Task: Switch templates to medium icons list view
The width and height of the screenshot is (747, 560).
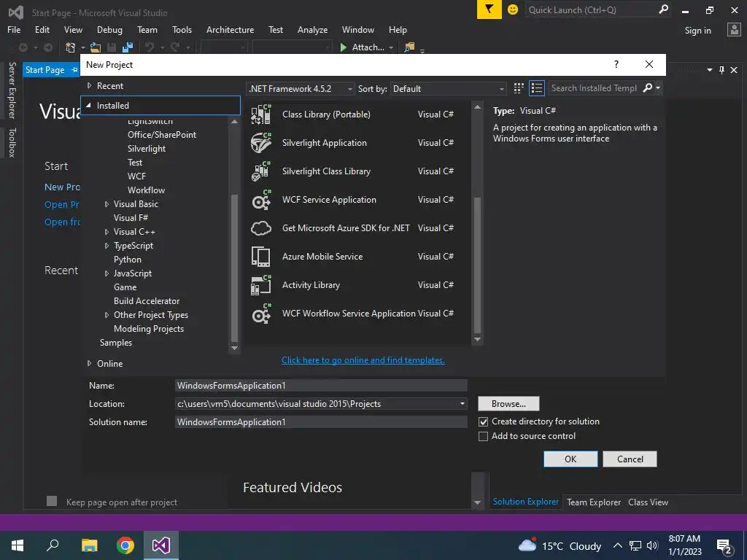Action: (x=537, y=88)
